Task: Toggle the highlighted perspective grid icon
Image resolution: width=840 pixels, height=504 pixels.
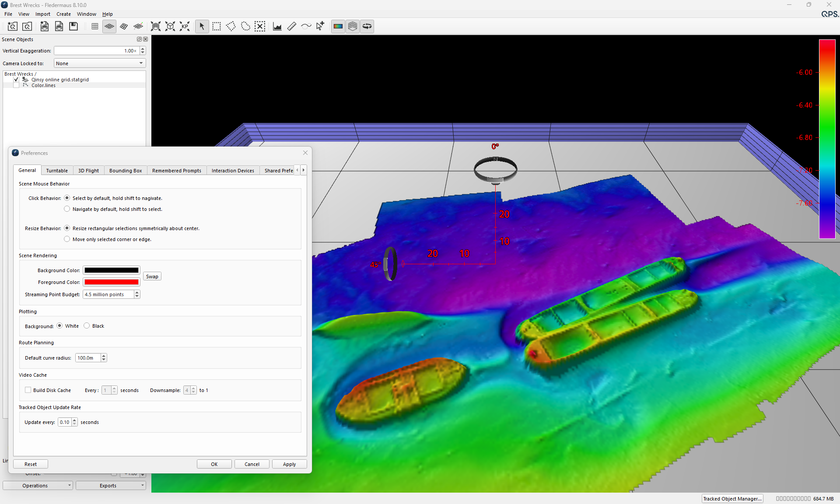Action: 109,26
